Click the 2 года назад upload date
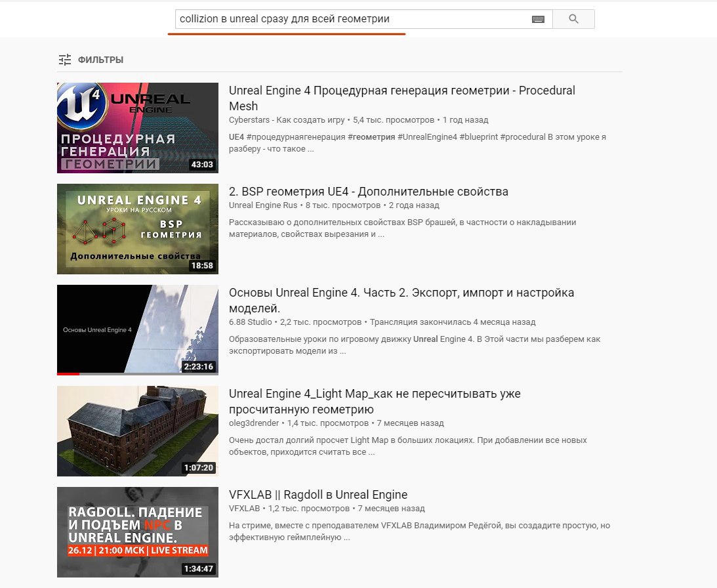The image size is (717, 588). 414,205
